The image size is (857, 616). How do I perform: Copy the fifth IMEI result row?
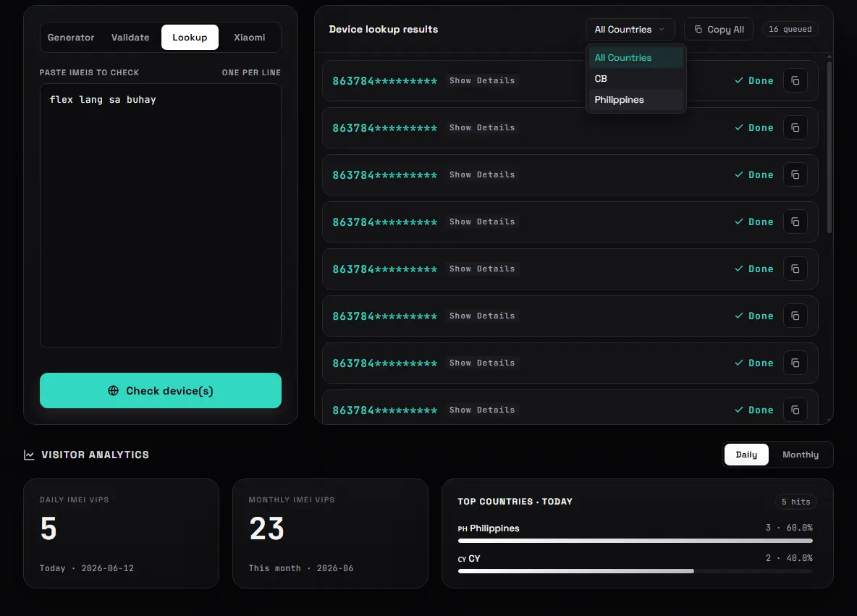tap(795, 269)
